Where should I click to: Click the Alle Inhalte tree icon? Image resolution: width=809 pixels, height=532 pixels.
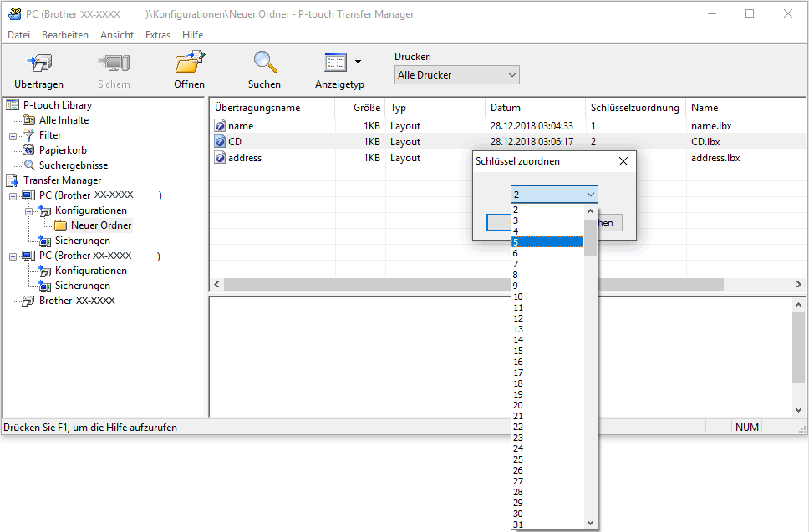pos(29,120)
